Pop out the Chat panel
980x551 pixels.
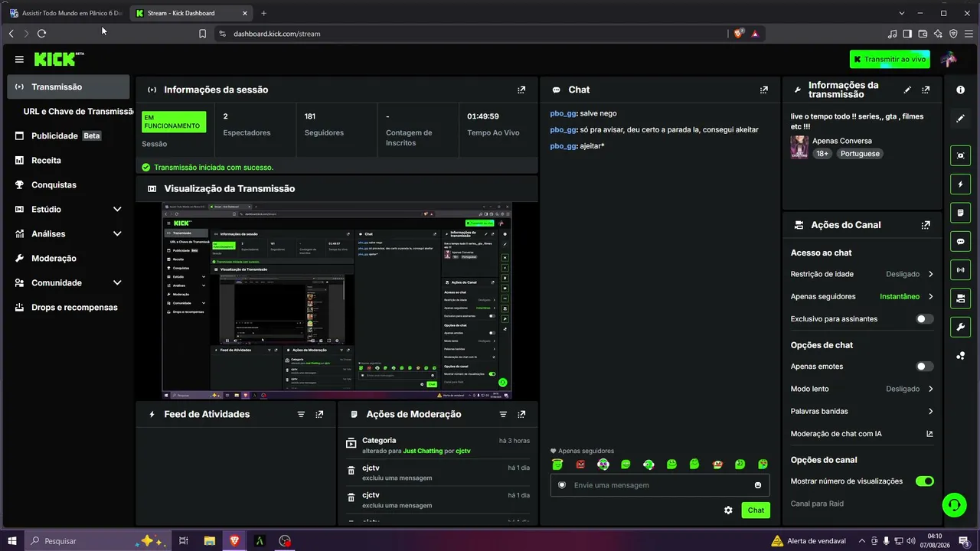(x=763, y=90)
